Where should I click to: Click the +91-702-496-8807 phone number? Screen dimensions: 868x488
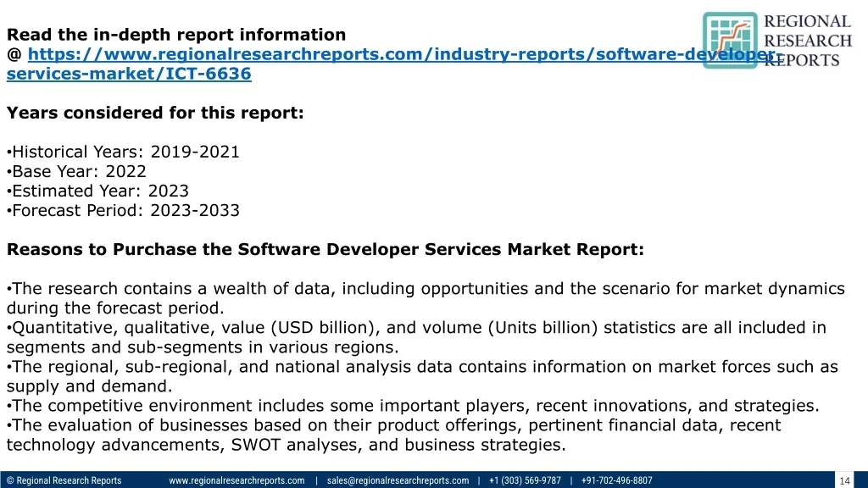(616, 480)
